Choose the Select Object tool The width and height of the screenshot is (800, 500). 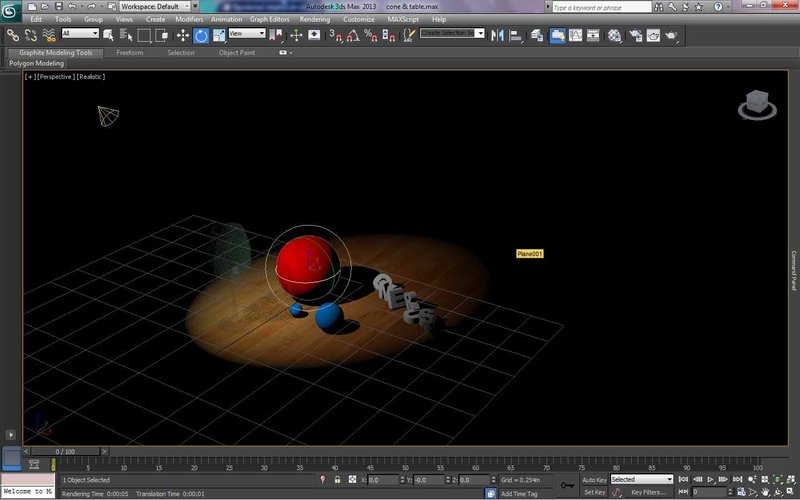pyautogui.click(x=108, y=35)
